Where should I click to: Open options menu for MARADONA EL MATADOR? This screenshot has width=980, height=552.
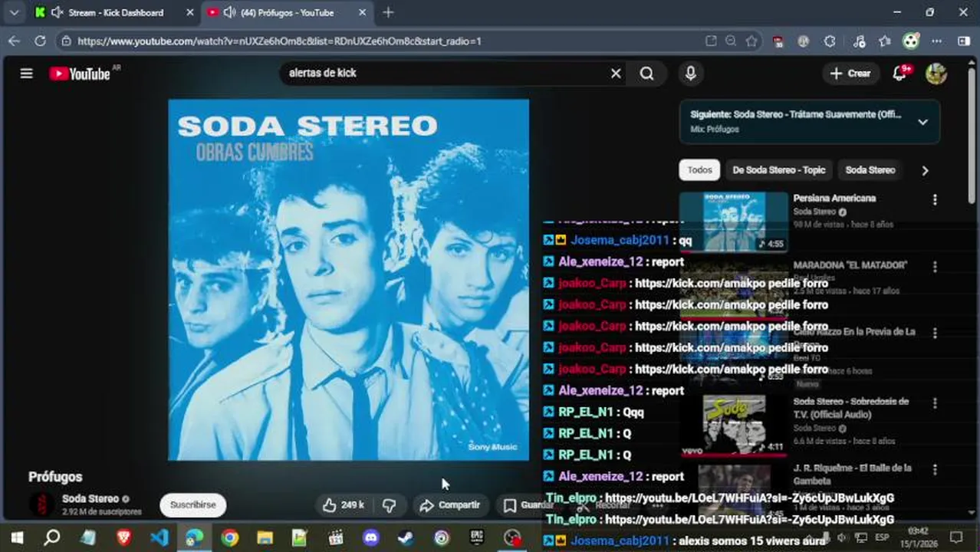(x=934, y=267)
